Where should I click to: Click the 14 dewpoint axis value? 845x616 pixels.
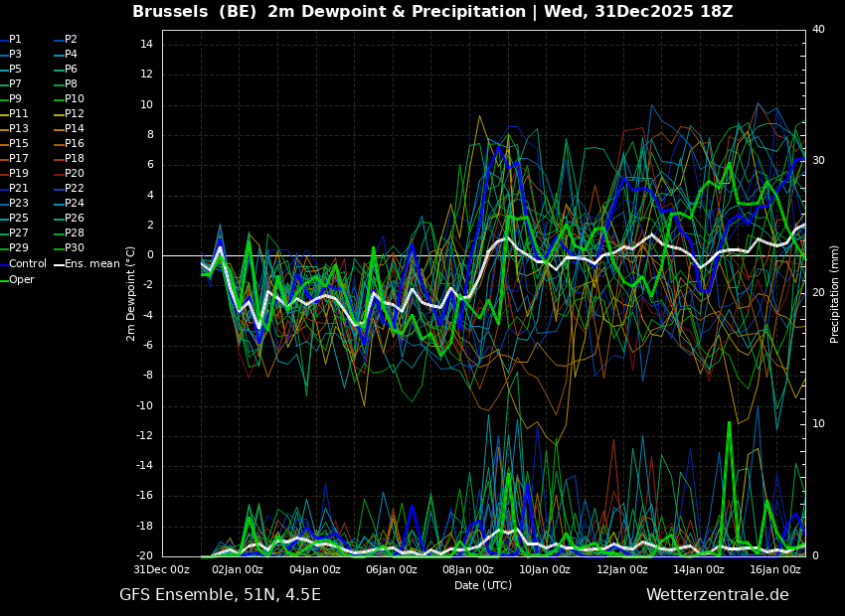[x=147, y=45]
